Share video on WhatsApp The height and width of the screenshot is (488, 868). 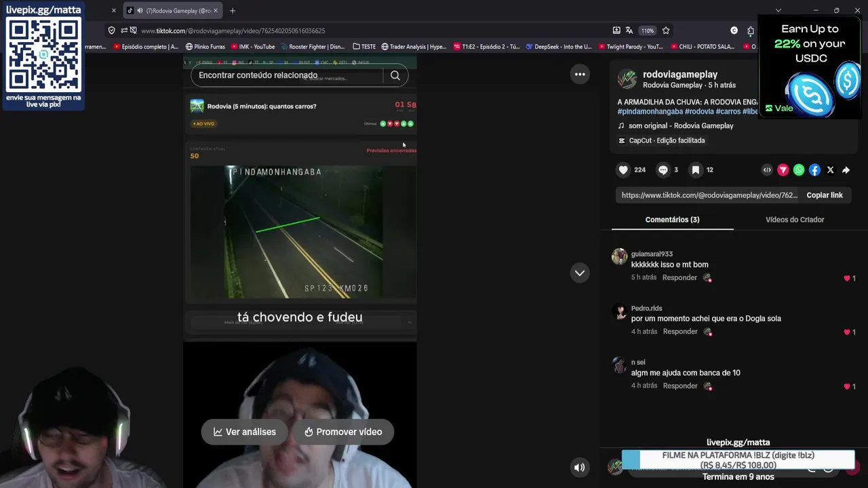click(799, 170)
